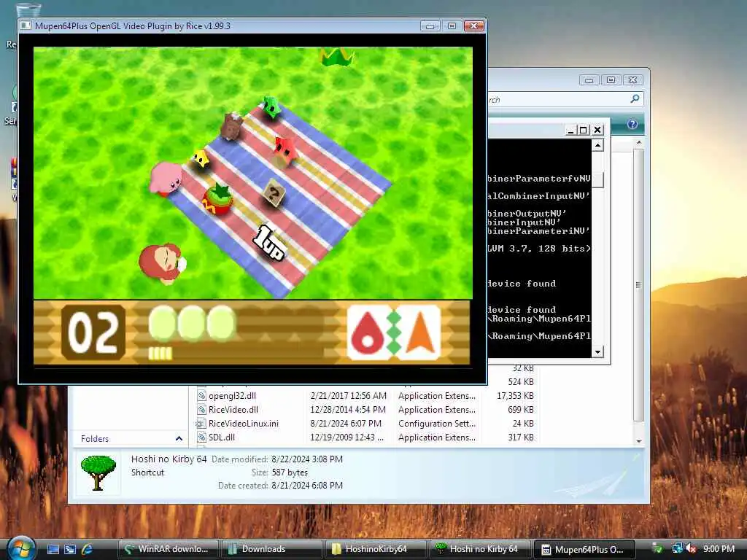
Task: Launch Internet Explorer from quick launch
Action: (x=88, y=549)
